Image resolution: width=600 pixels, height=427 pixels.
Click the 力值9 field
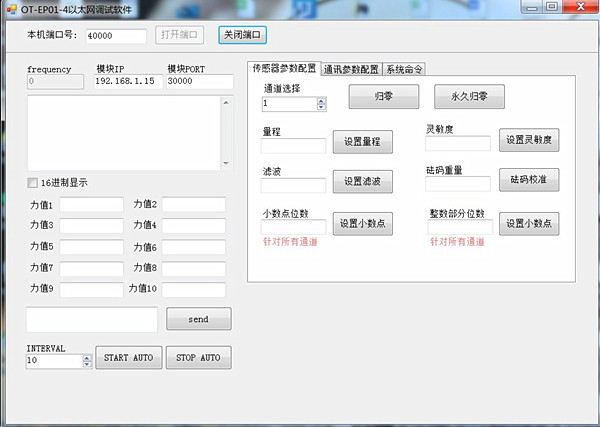tap(91, 290)
